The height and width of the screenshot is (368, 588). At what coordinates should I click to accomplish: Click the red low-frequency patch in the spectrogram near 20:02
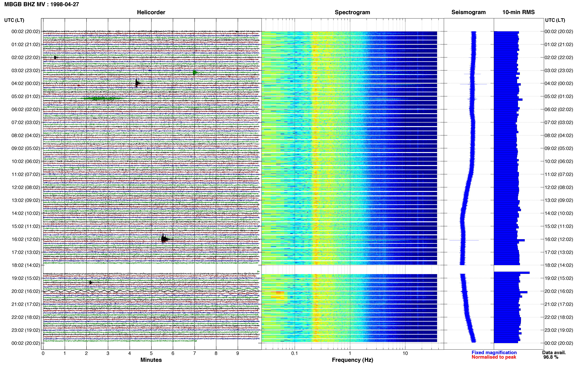click(278, 294)
